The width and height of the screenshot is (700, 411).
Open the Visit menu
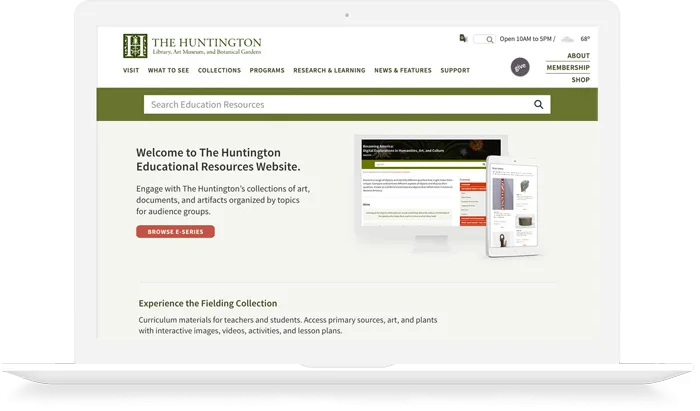131,71
